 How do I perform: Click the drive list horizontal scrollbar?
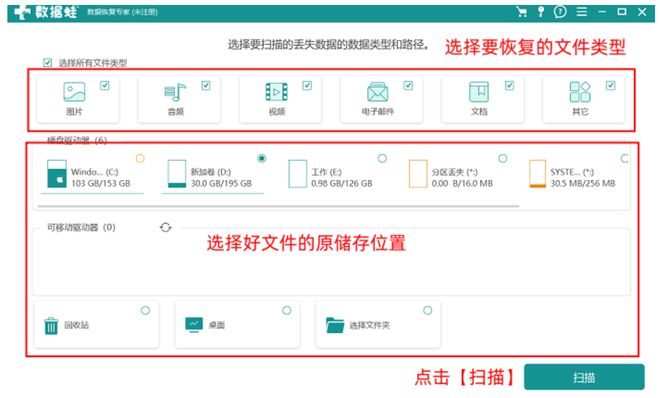pos(278,207)
